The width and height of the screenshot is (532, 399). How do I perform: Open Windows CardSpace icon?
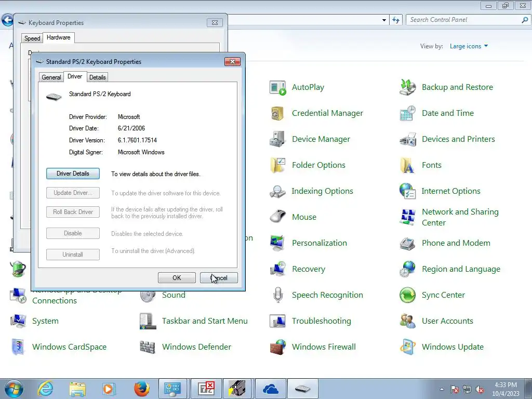(18, 347)
